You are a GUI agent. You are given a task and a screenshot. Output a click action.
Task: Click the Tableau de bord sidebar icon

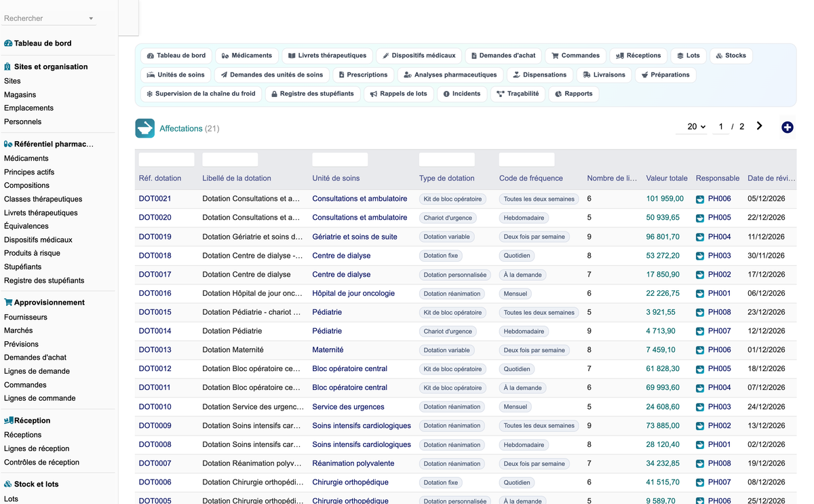8,43
